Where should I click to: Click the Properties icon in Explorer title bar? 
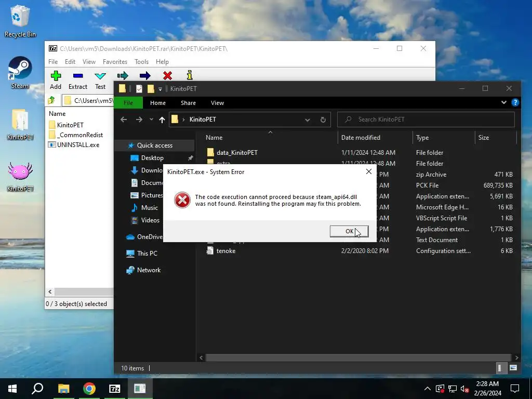139,89
